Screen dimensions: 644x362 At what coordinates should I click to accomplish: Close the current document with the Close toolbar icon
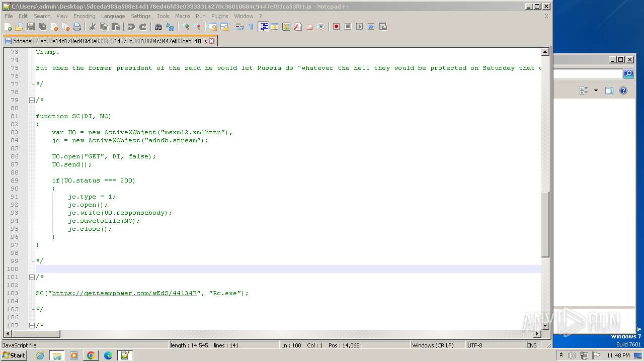tap(54, 27)
